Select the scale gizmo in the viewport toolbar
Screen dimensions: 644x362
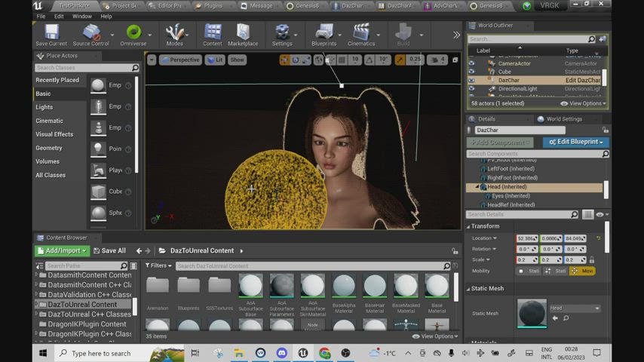306,60
